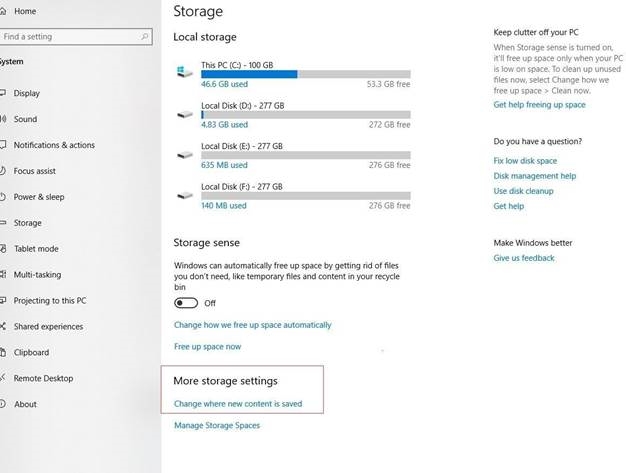
Task: Click the Home icon in sidebar
Action: pos(3,11)
